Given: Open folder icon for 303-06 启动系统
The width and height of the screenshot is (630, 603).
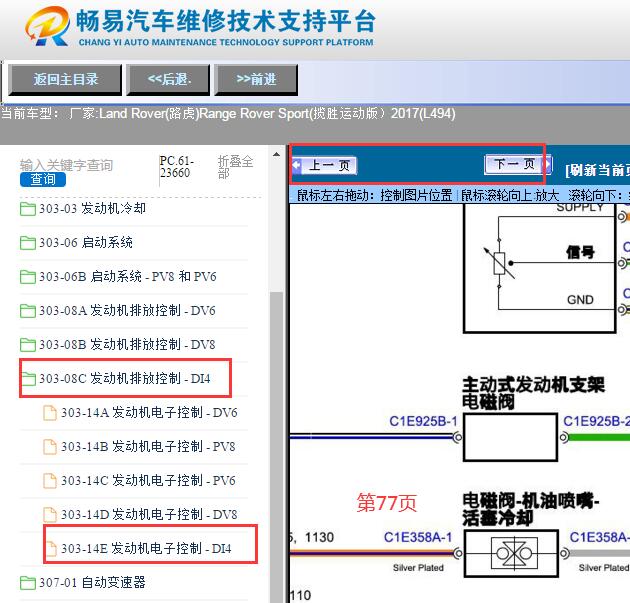Looking at the screenshot, I should [27, 243].
